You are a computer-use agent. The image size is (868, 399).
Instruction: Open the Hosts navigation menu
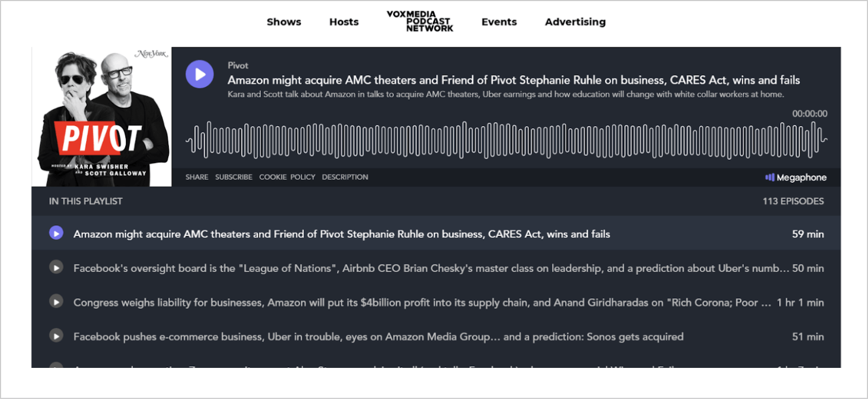(344, 22)
